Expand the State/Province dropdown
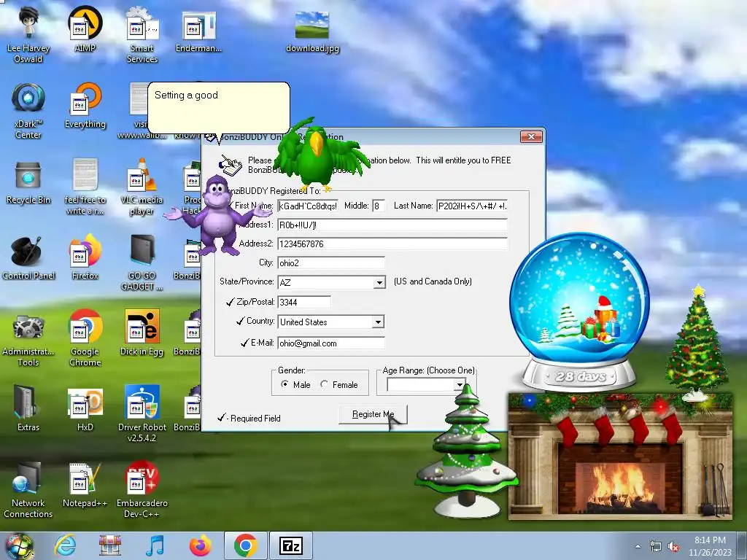Viewport: 747px width, 560px height. pos(379,282)
